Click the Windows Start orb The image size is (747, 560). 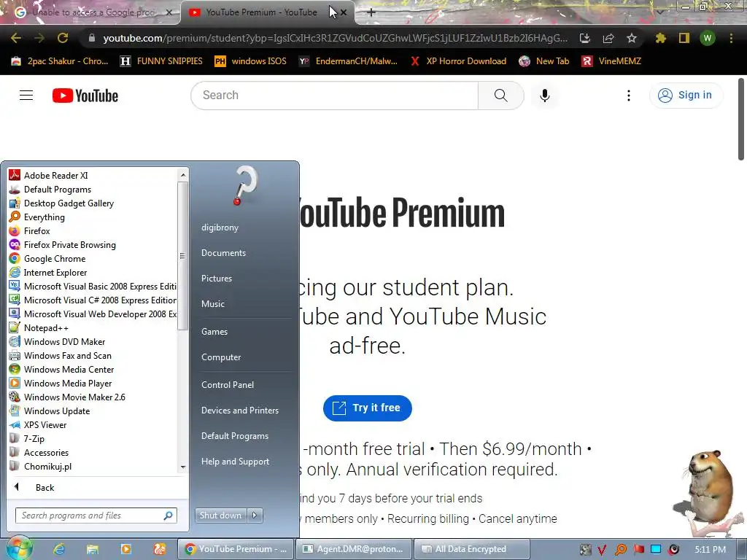(18, 548)
